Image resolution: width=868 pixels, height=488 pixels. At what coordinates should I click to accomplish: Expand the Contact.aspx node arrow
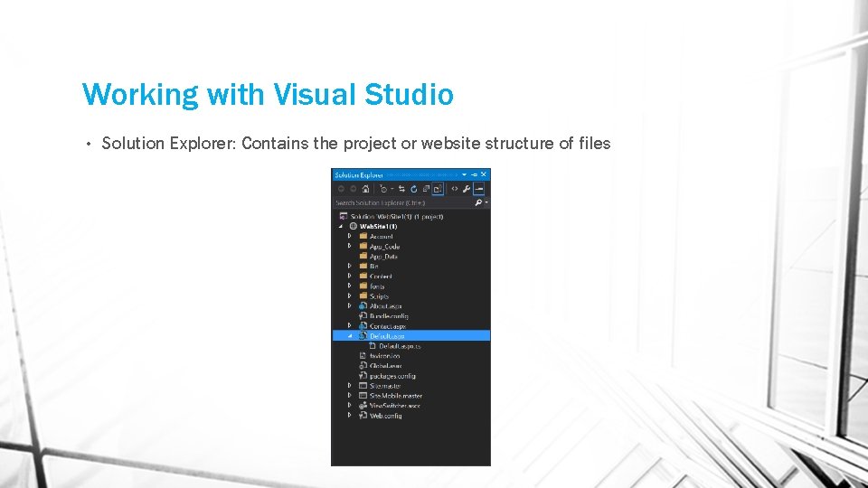point(349,325)
